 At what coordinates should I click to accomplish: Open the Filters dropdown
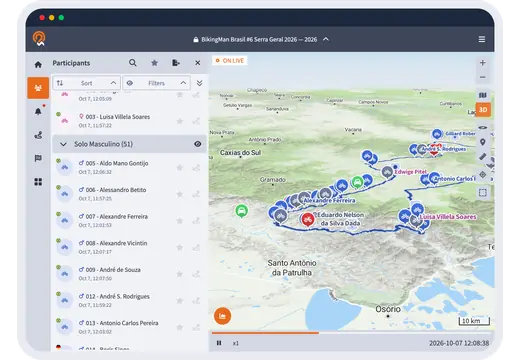pyautogui.click(x=156, y=83)
